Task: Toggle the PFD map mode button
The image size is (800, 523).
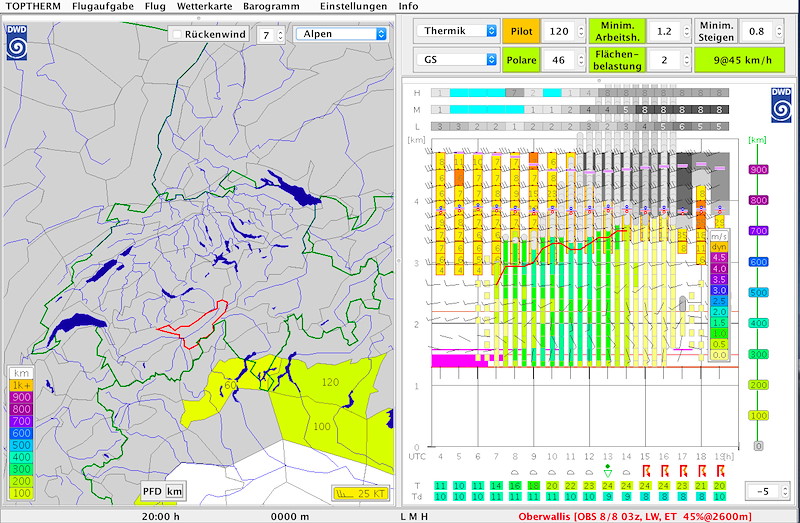Action: [x=153, y=491]
